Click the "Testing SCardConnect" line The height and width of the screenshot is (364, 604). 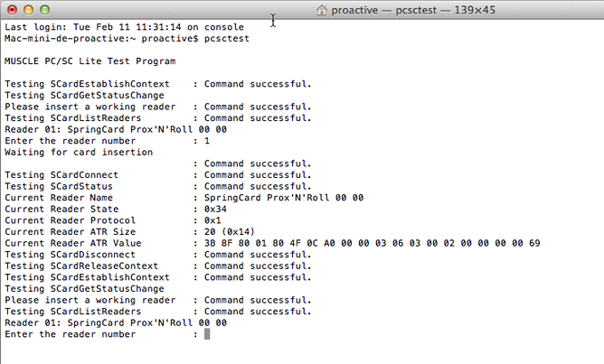tap(158, 175)
